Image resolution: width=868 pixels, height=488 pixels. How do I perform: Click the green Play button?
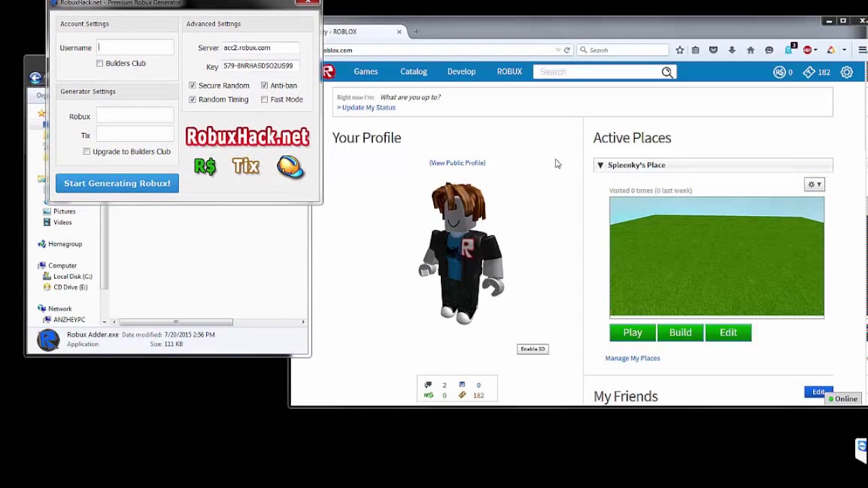(x=633, y=333)
